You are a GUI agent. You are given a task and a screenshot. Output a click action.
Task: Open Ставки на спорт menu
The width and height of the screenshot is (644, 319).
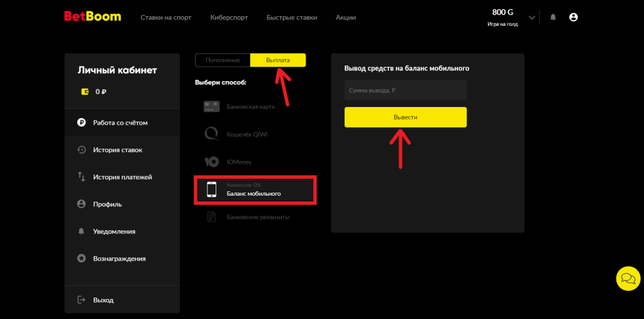pos(165,18)
